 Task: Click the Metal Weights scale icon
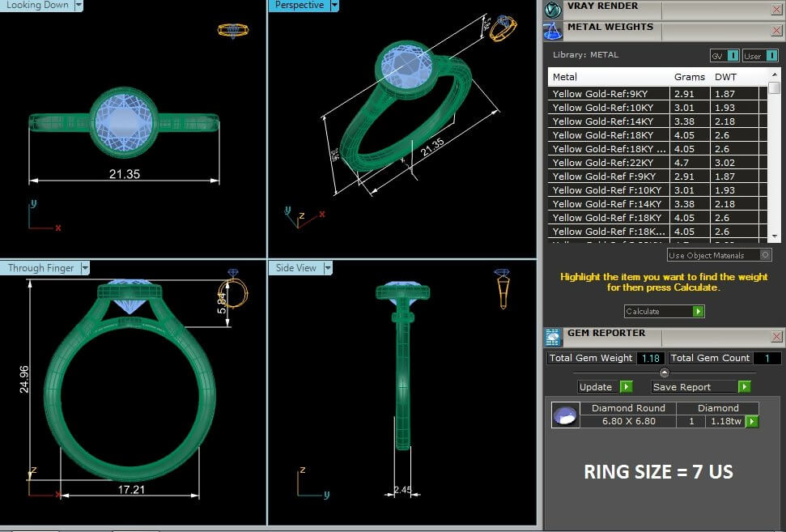click(553, 31)
